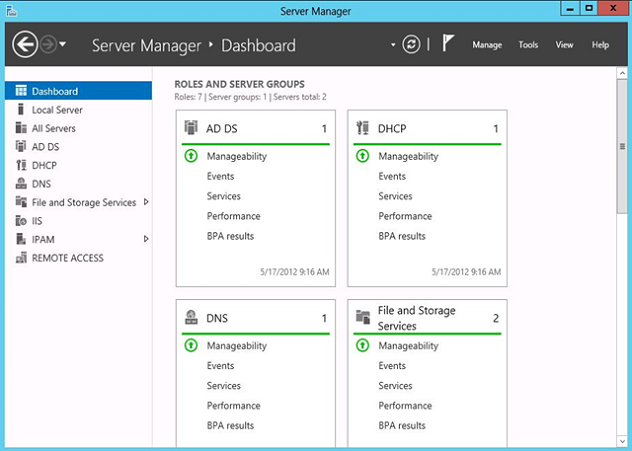This screenshot has width=632, height=451.
Task: Click the AD DS icon in sidebar
Action: coord(21,146)
